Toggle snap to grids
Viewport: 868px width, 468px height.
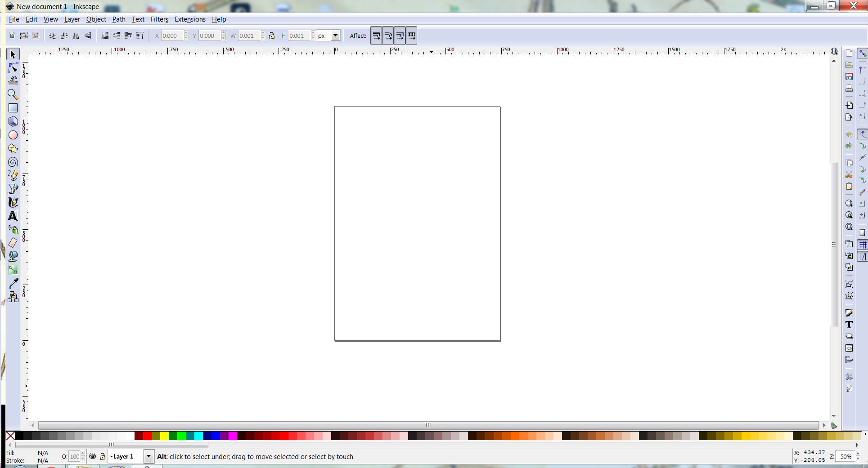click(x=863, y=245)
